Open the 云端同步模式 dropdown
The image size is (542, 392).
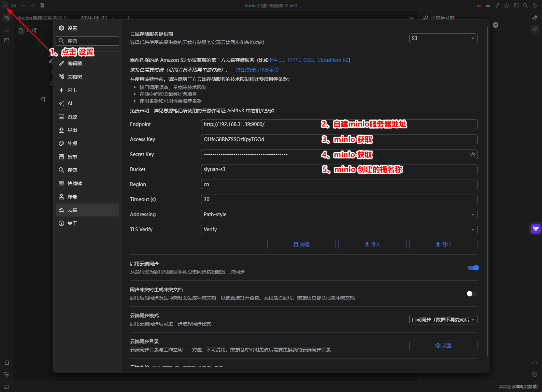coord(443,320)
